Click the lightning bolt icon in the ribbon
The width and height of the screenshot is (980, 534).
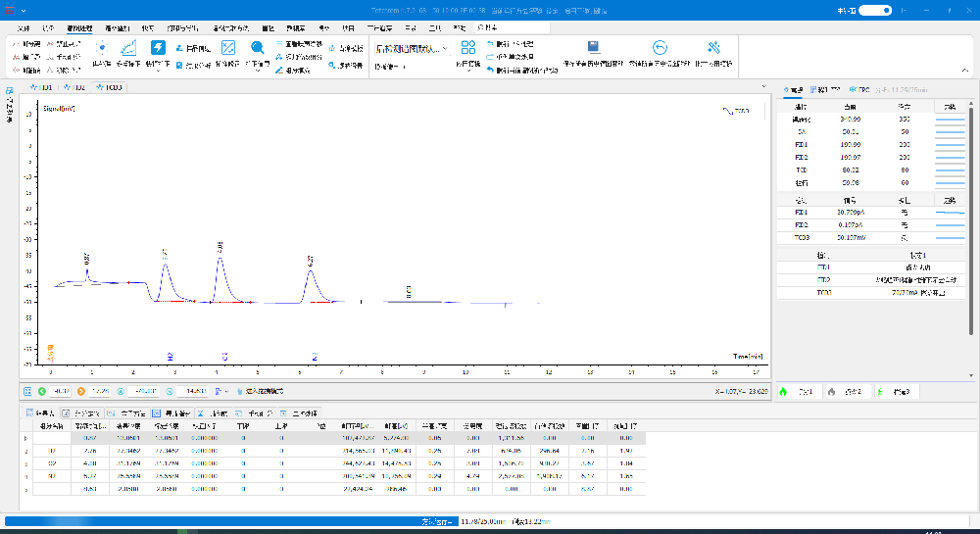click(158, 48)
